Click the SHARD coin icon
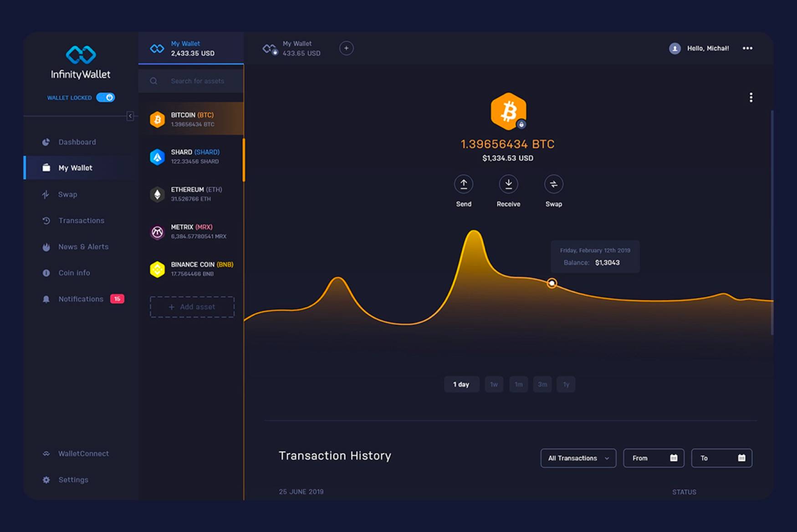 (157, 157)
